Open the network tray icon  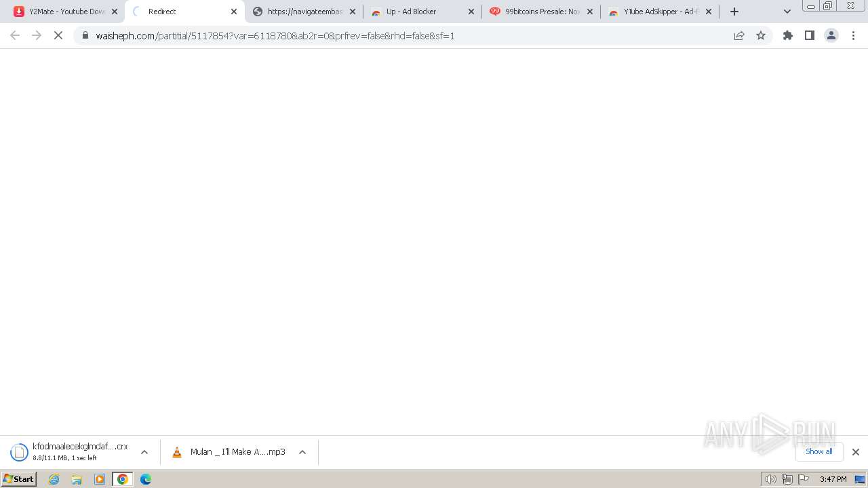[x=787, y=479]
